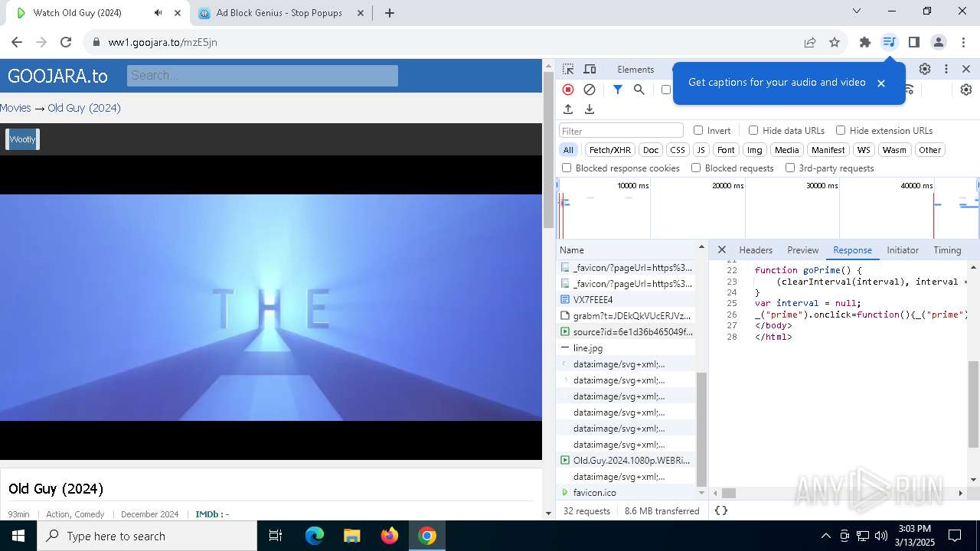Select All request type filter

[x=568, y=150]
